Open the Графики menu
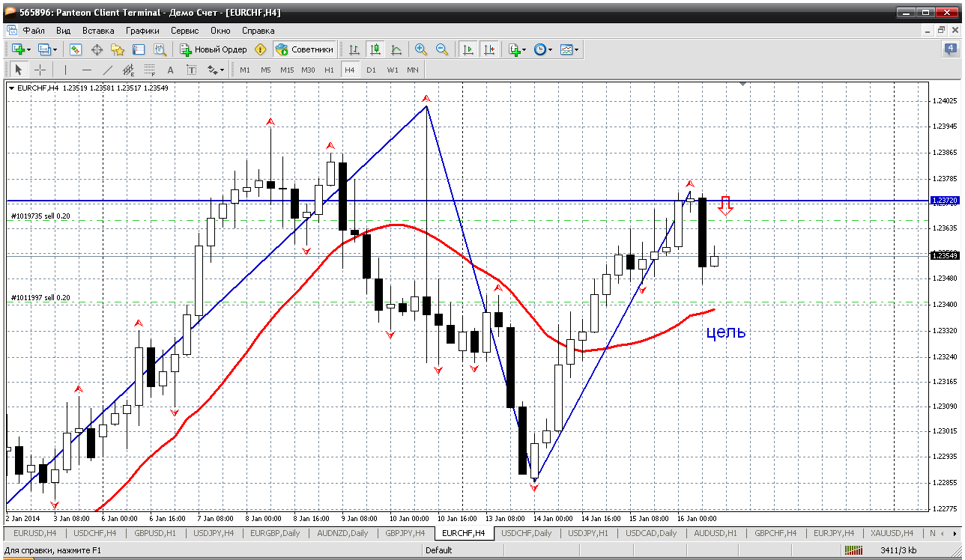The width and height of the screenshot is (965, 560). tap(143, 31)
